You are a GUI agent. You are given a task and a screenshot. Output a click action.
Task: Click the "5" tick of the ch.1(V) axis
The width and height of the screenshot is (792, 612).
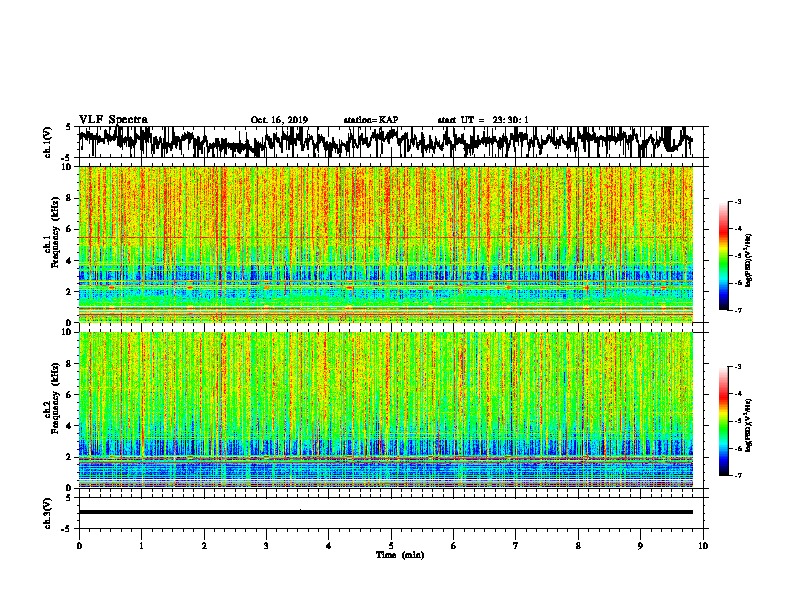tap(68, 127)
